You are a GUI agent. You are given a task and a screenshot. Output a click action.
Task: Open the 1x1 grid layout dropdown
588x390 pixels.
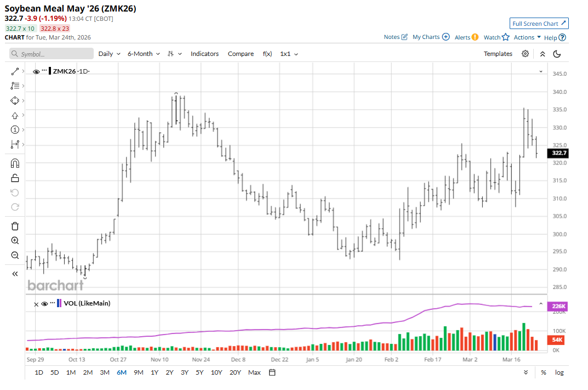pos(289,54)
